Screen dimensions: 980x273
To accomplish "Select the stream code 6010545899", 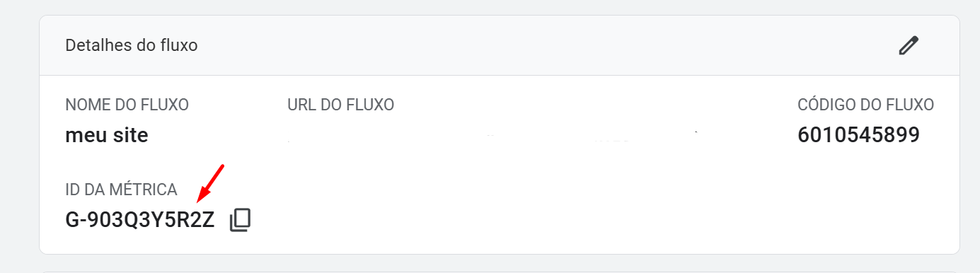I will point(859,135).
